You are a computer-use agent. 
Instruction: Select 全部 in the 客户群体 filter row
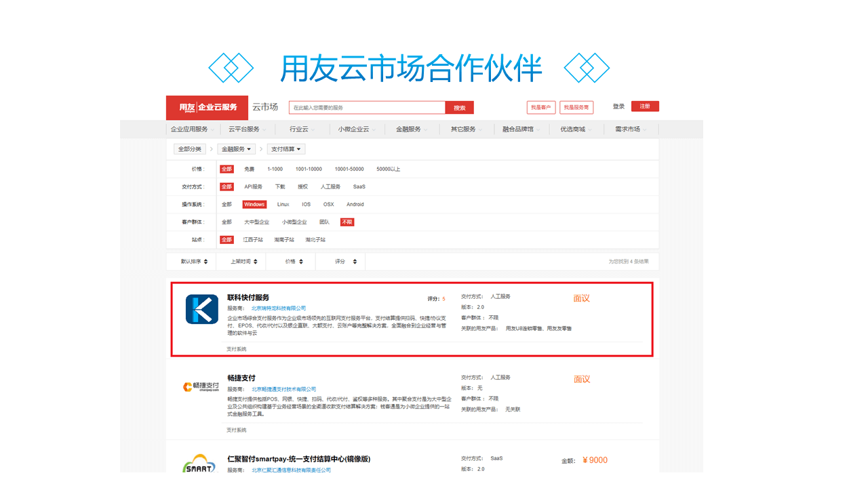tap(226, 222)
